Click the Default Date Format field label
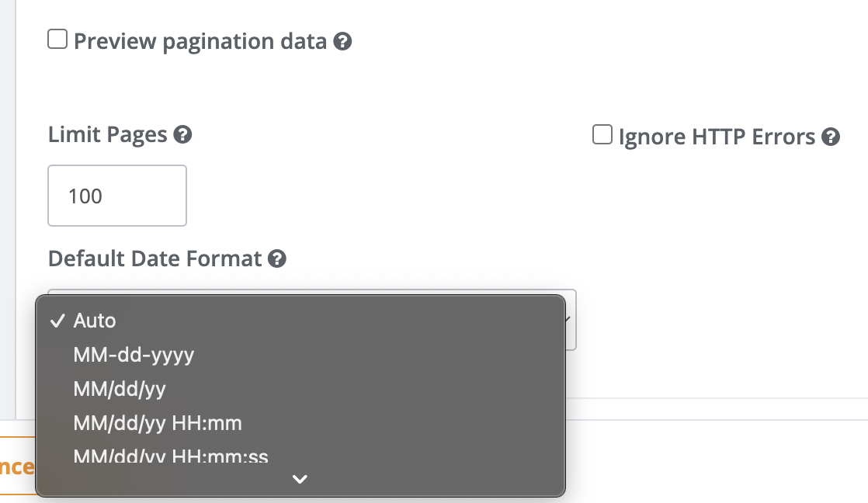Image resolution: width=868 pixels, height=503 pixels. [x=155, y=258]
